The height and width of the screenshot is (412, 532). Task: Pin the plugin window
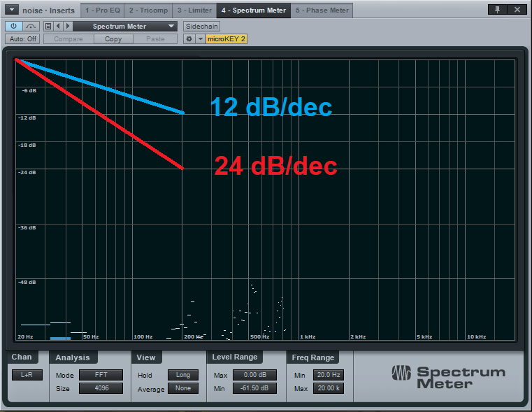497,10
